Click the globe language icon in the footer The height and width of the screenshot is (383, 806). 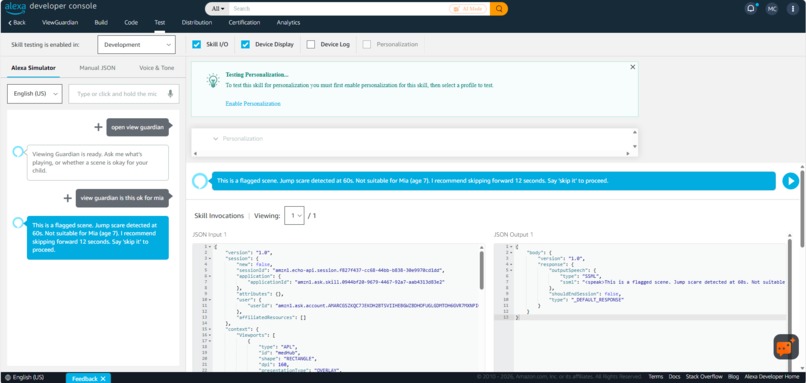(x=8, y=378)
